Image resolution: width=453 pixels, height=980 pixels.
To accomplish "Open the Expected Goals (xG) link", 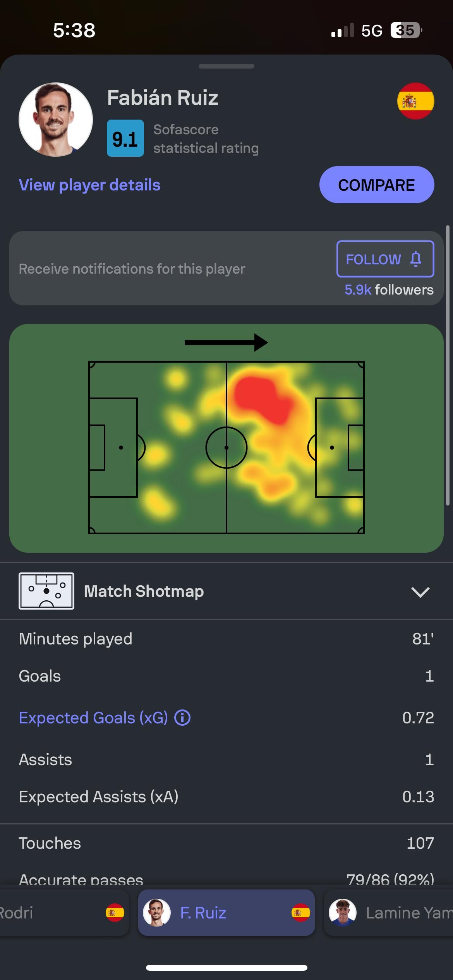I will [x=93, y=718].
